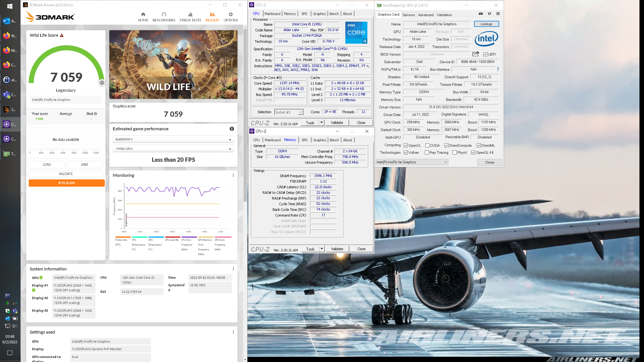Click the Close button in GPU-Z
The image size is (644, 362).
point(490,162)
